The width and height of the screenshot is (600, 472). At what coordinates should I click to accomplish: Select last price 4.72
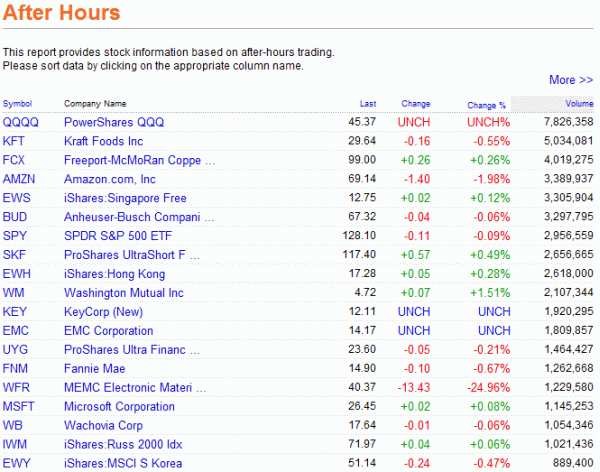pos(365,292)
